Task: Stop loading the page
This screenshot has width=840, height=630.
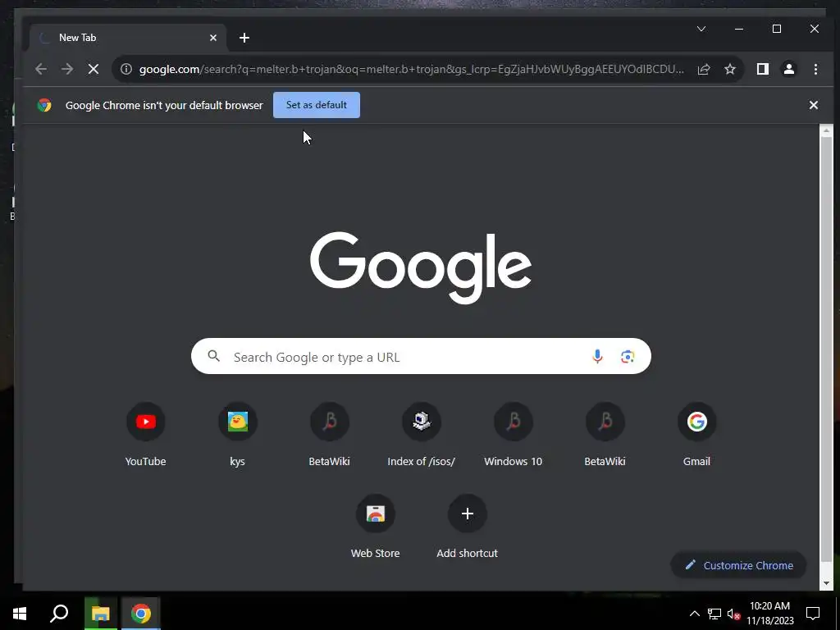Action: pos(94,69)
